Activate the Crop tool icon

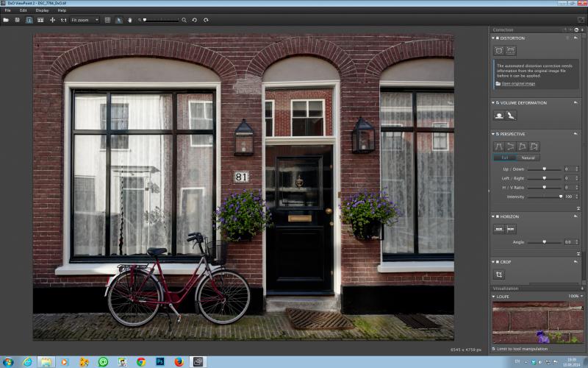[499, 275]
